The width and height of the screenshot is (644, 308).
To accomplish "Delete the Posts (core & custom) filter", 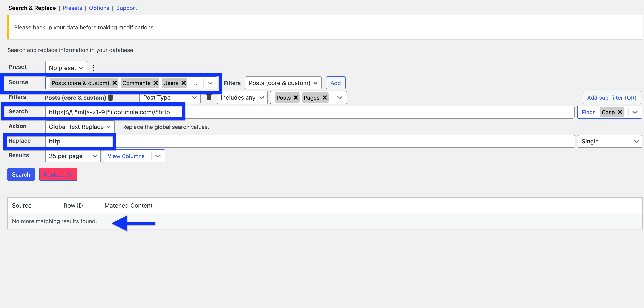I will 110,98.
